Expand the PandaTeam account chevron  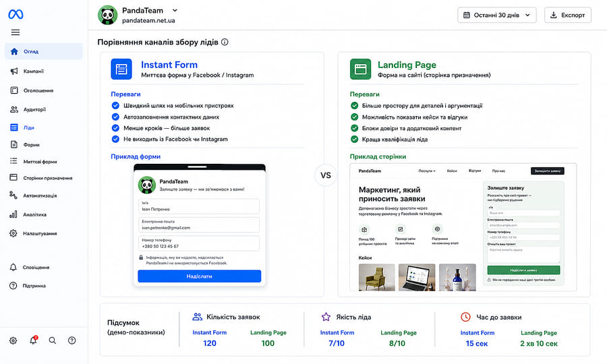click(175, 10)
